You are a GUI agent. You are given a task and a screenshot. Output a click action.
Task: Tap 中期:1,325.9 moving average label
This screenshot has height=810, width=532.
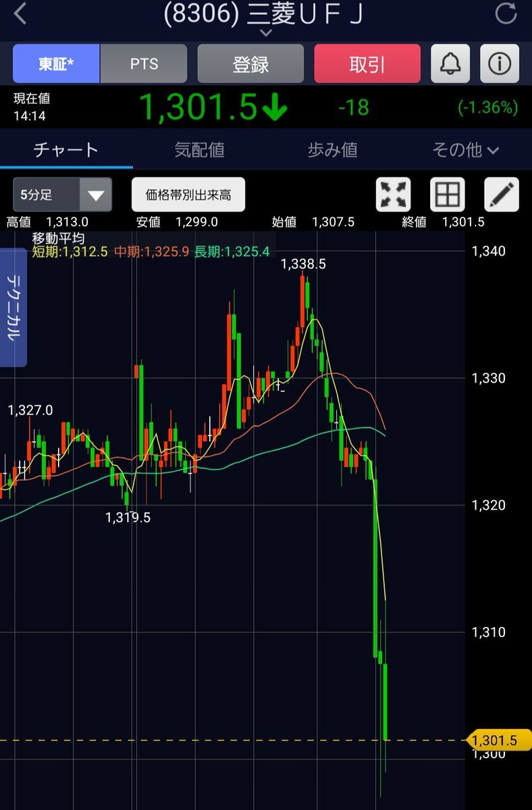[x=151, y=252]
